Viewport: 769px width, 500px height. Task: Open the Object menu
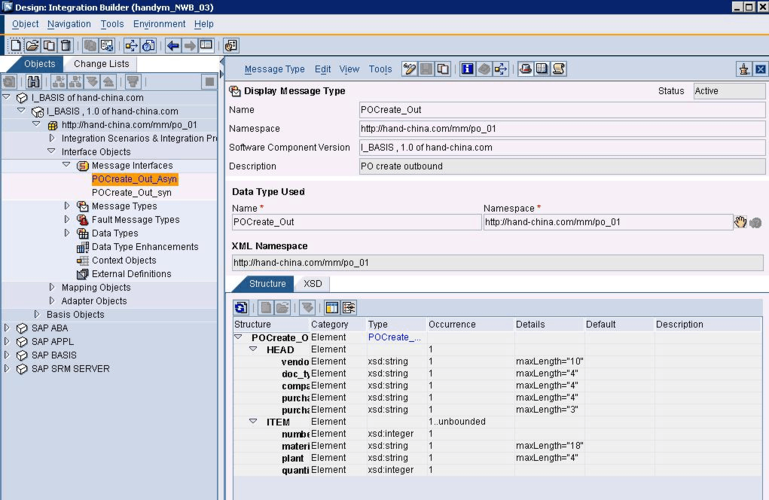25,24
